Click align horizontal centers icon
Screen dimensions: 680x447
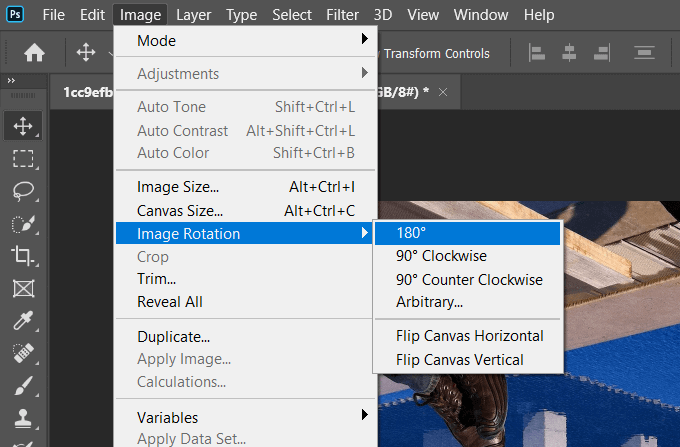pyautogui.click(x=569, y=53)
